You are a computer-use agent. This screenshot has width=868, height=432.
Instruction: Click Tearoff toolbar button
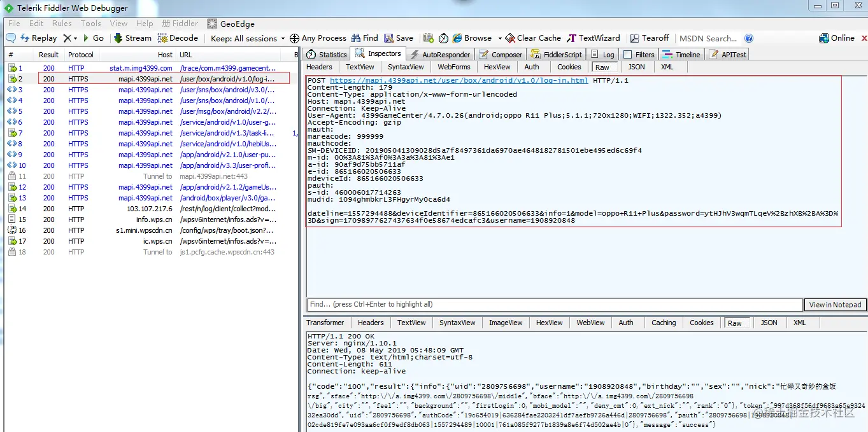click(x=650, y=38)
